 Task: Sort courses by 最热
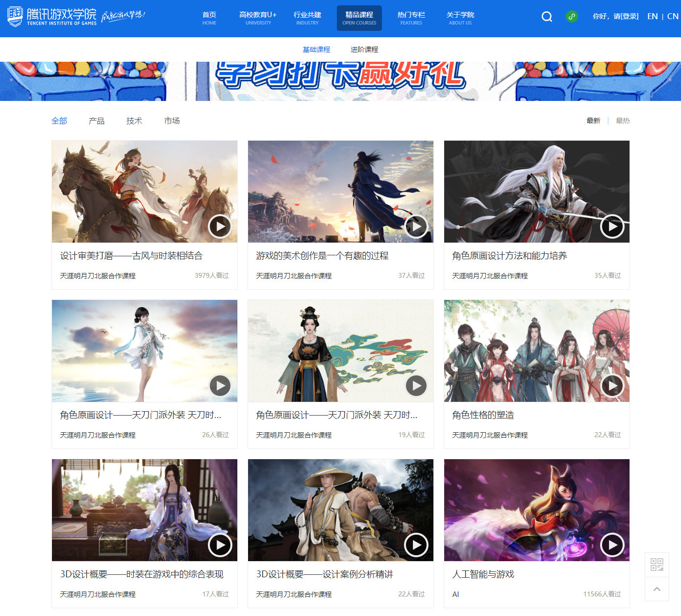(x=623, y=121)
